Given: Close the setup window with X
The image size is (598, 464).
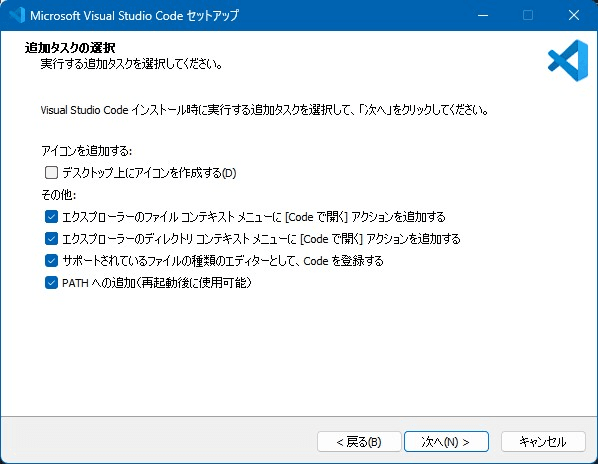Looking at the screenshot, I should pos(574,15).
